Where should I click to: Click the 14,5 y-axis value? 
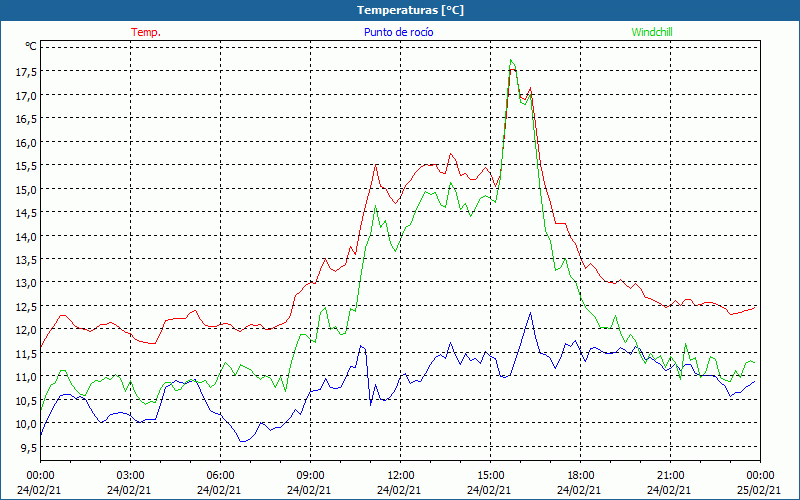point(27,213)
